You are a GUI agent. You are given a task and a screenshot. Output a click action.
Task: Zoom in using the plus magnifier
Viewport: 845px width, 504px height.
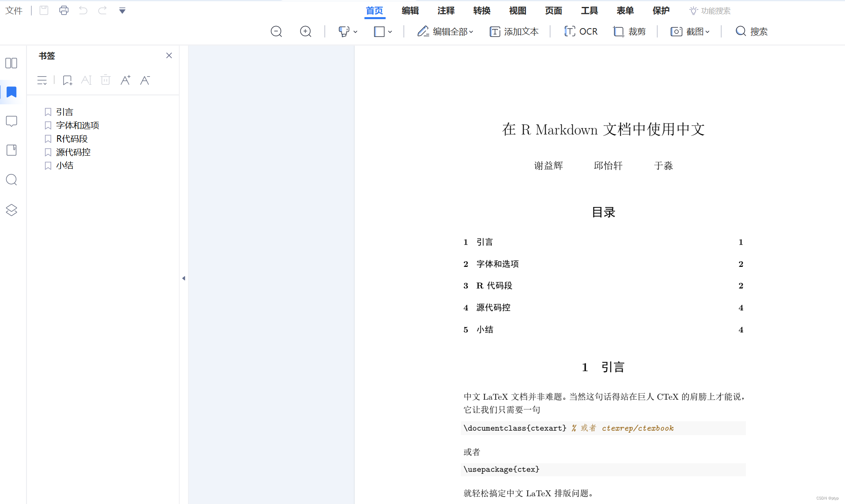[x=306, y=31]
